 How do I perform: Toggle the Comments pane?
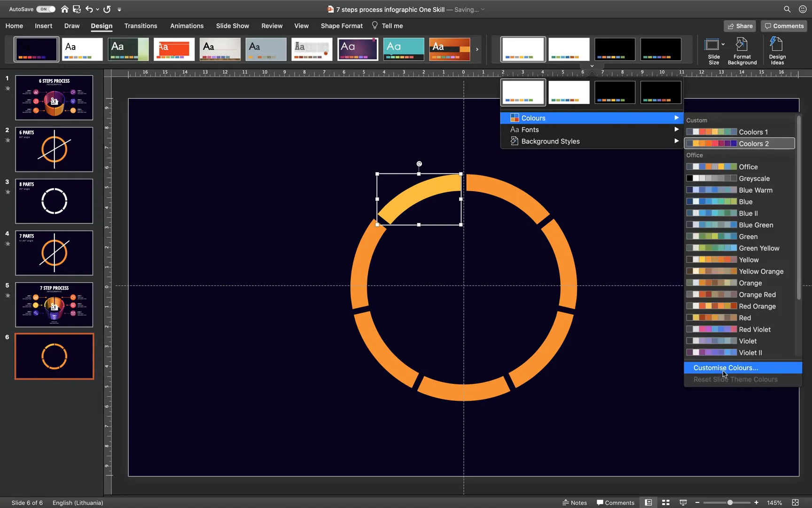click(616, 502)
